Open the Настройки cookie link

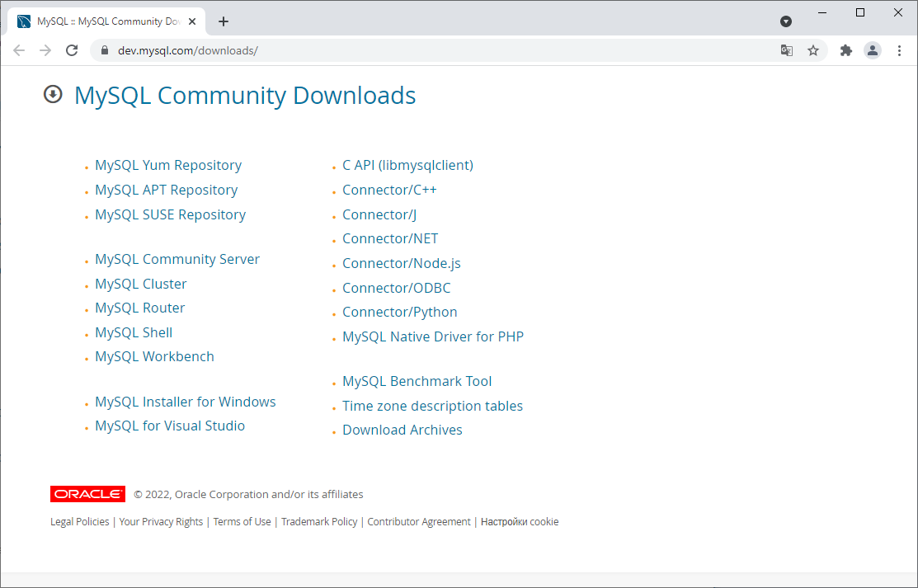pos(520,521)
